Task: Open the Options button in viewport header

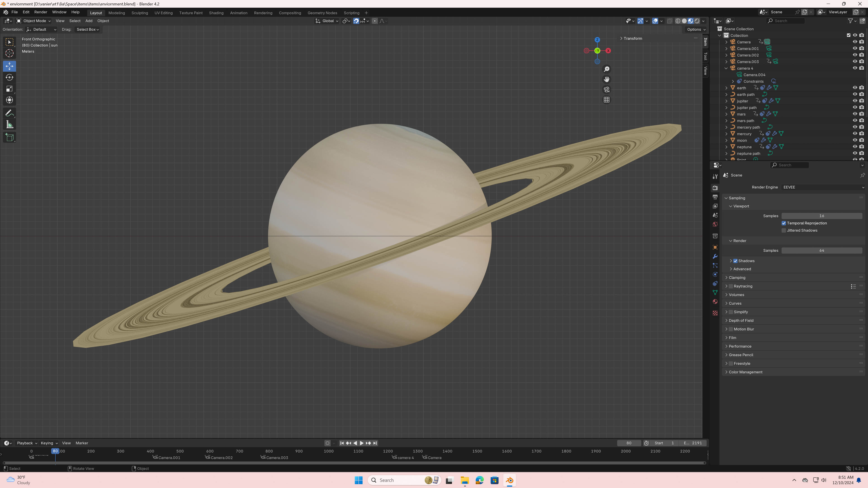Action: (696, 29)
